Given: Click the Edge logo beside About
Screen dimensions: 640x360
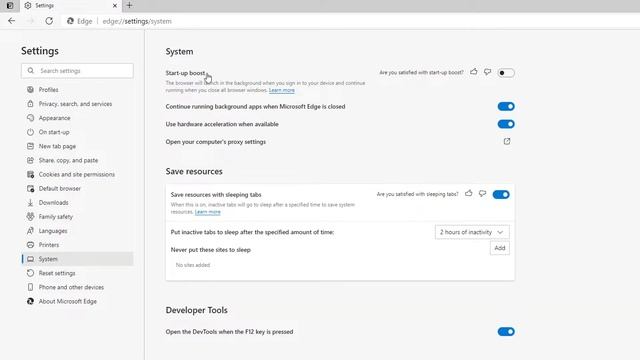Looking at the screenshot, I should [30, 301].
